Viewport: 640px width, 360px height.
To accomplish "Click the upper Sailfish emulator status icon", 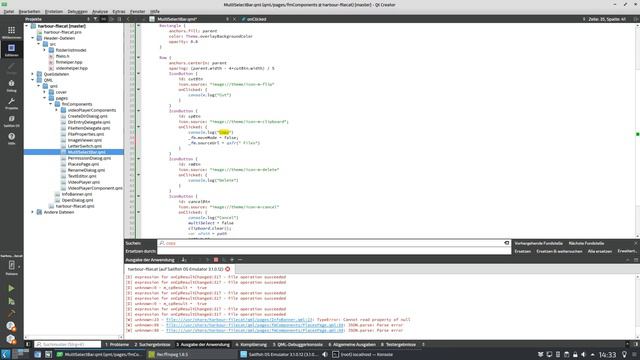I will (11, 326).
